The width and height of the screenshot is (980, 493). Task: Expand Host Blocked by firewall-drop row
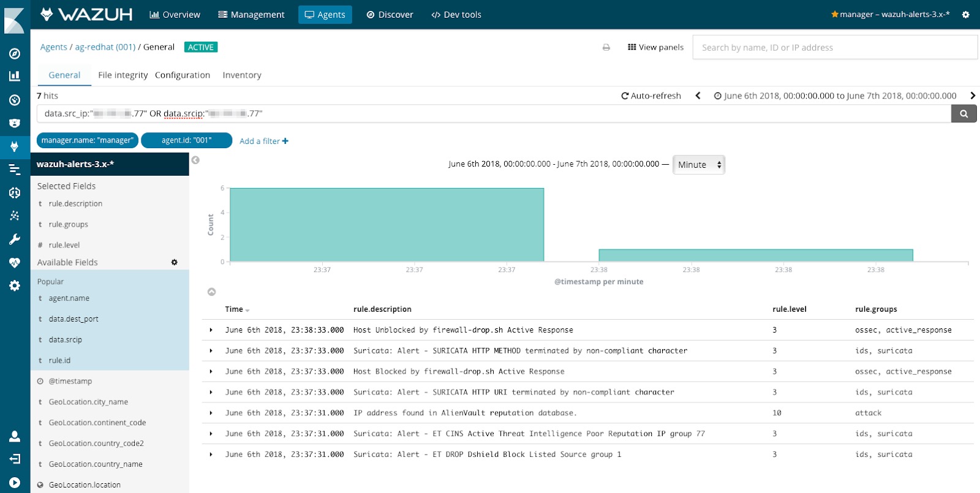pyautogui.click(x=211, y=372)
